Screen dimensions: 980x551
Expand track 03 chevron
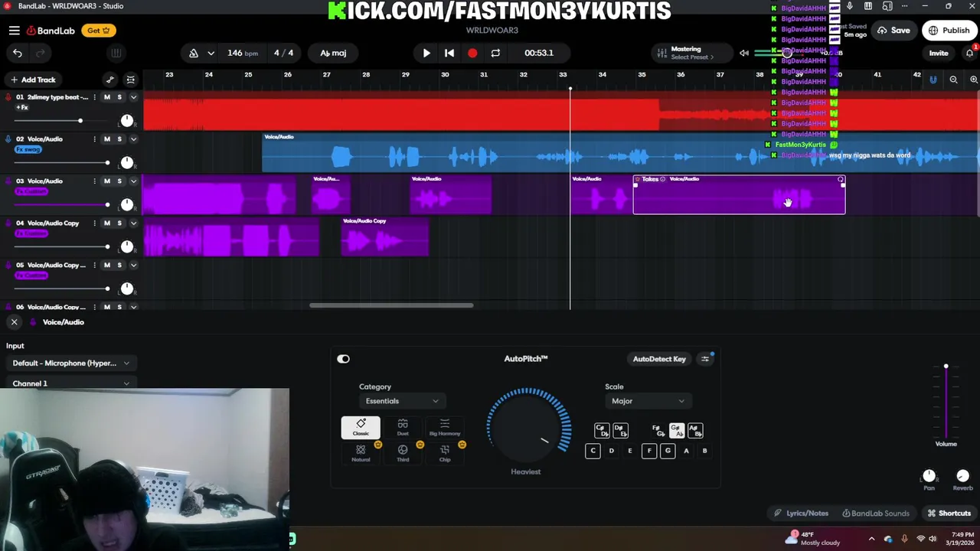pyautogui.click(x=133, y=181)
